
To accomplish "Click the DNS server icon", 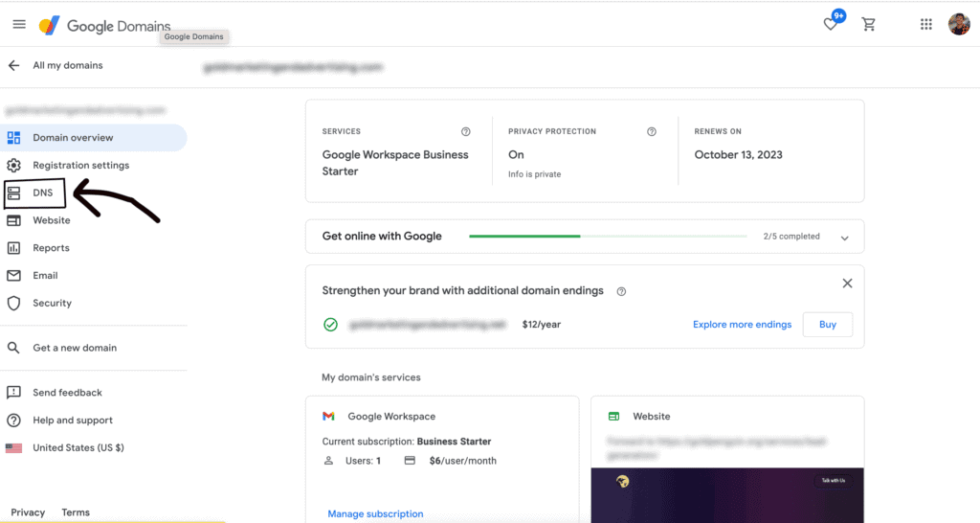I will (13, 193).
